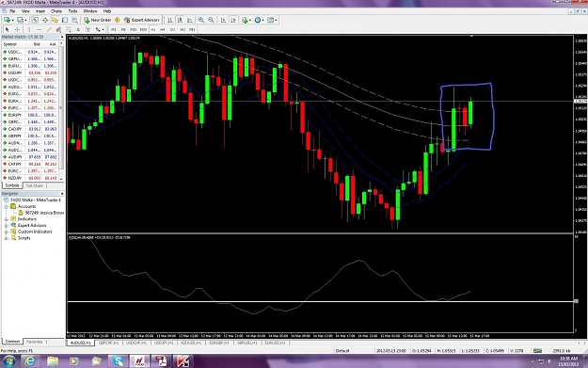Toggle the Terminal window icon
This screenshot has height=368, width=588.
tap(65, 20)
